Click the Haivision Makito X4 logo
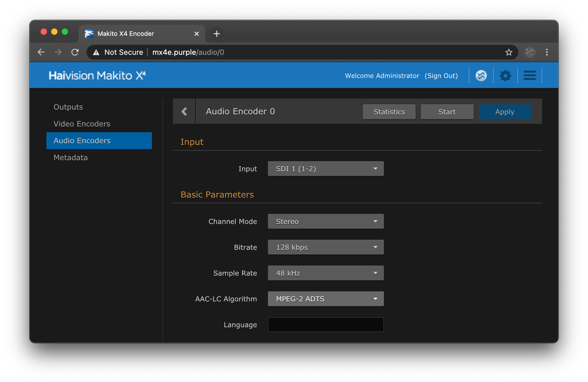Image resolution: width=588 pixels, height=382 pixels. [x=97, y=76]
